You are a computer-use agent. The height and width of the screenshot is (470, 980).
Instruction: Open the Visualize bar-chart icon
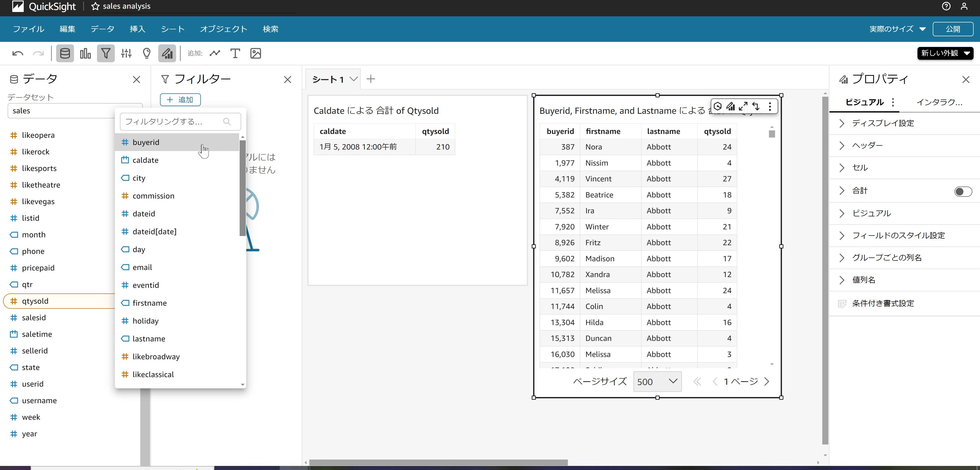(x=85, y=54)
